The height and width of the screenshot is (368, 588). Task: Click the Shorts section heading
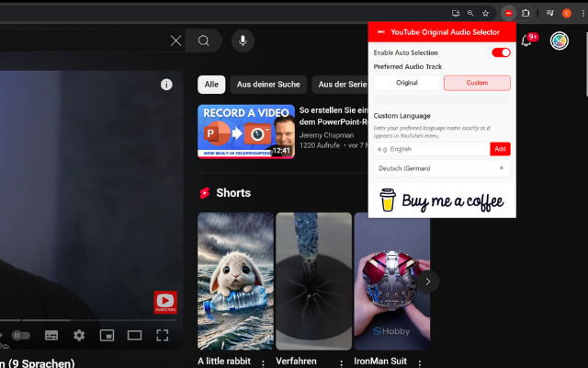(233, 193)
